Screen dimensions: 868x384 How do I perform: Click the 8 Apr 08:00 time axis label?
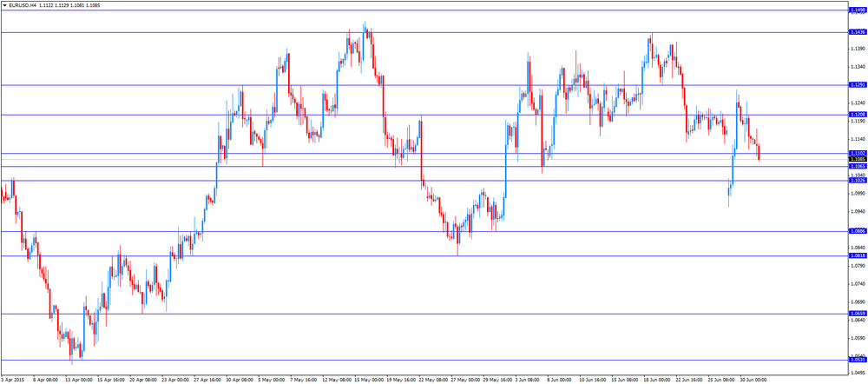pyautogui.click(x=45, y=381)
